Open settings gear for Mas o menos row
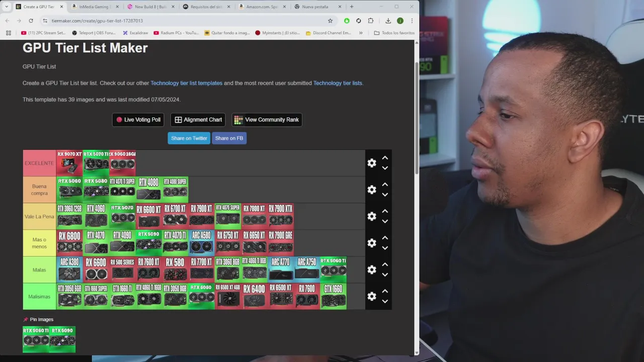This screenshot has height=362, width=644. [x=372, y=243]
